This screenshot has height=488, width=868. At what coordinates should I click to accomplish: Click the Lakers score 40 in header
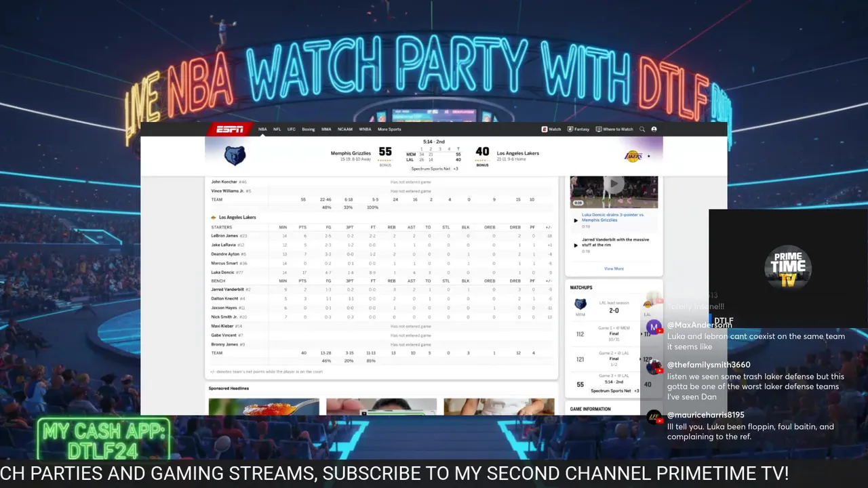point(482,152)
